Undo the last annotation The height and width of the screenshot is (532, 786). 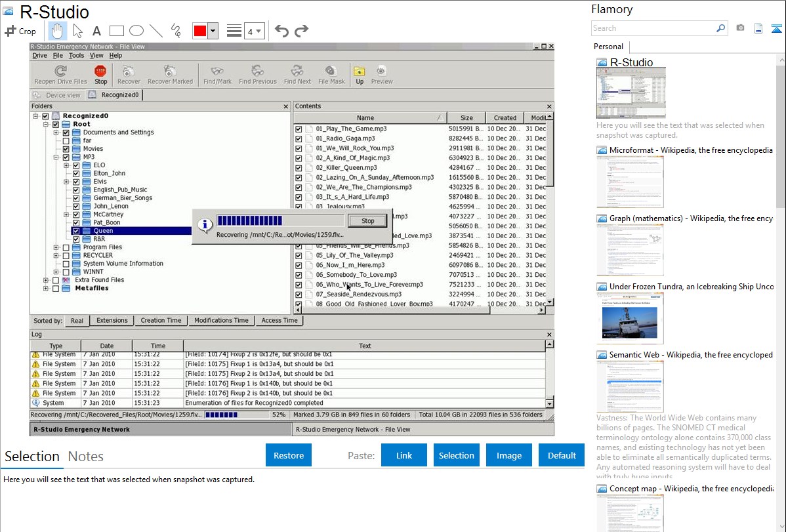pyautogui.click(x=281, y=31)
